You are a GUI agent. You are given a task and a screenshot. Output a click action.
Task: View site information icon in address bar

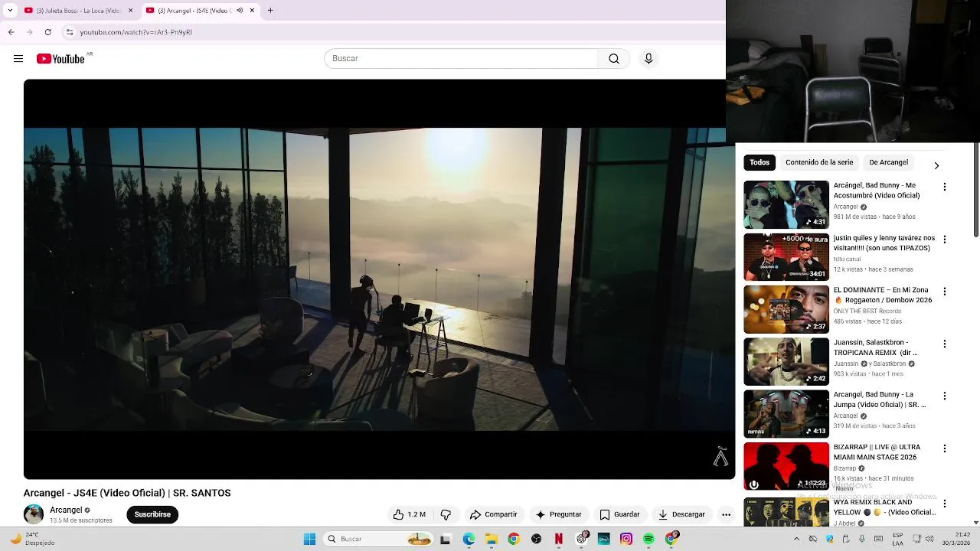[x=70, y=32]
